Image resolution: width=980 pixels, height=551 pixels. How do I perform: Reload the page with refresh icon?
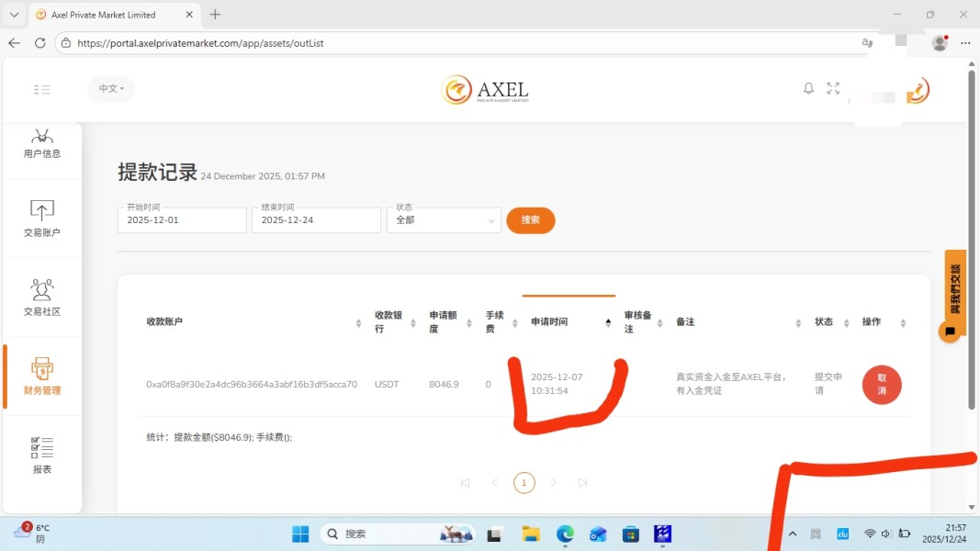(40, 43)
